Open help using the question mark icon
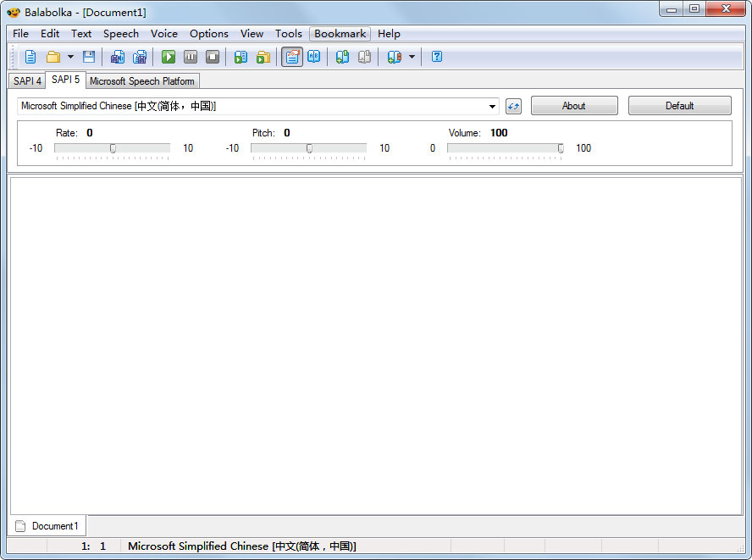Viewport: 752px width, 560px height. coord(437,57)
